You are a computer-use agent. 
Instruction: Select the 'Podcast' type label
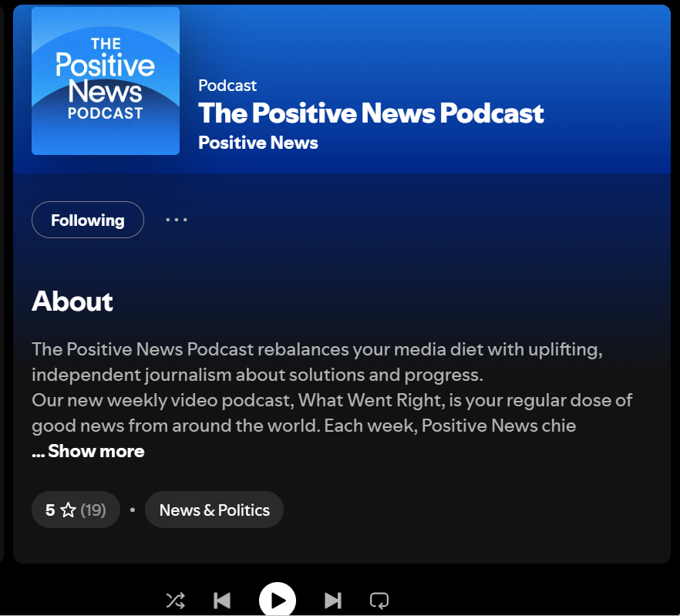pyautogui.click(x=227, y=86)
